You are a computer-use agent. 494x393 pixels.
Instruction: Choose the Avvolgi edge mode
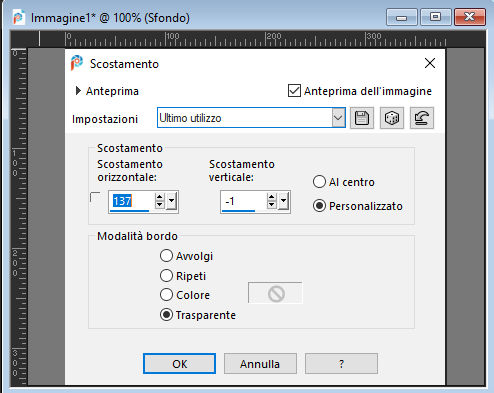(x=166, y=256)
